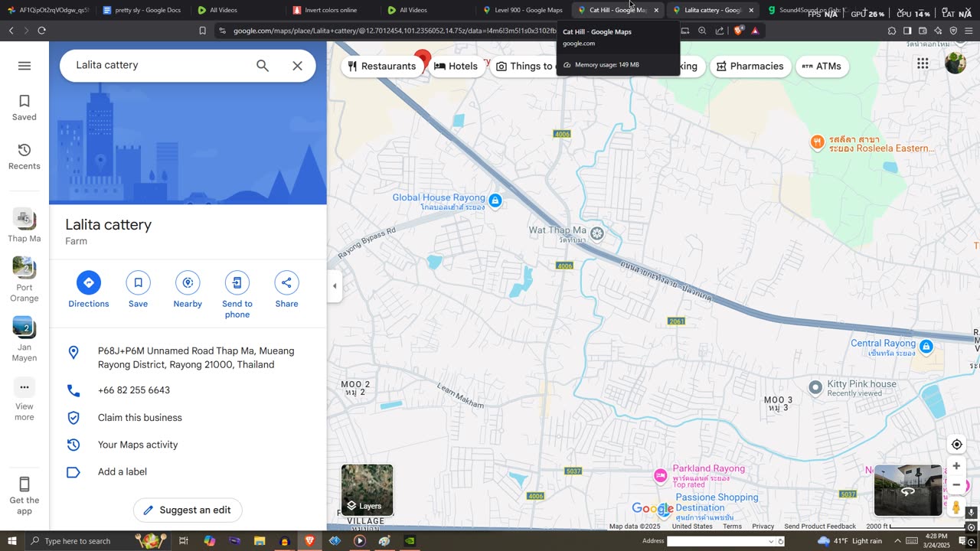Open Recents in the sidebar
This screenshot has height=551, width=980.
(x=24, y=156)
